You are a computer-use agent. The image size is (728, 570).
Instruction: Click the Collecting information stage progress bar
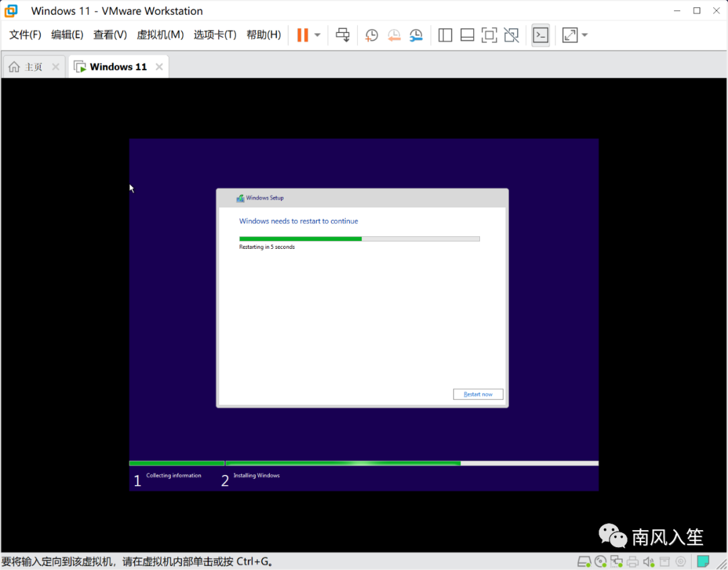[177, 463]
